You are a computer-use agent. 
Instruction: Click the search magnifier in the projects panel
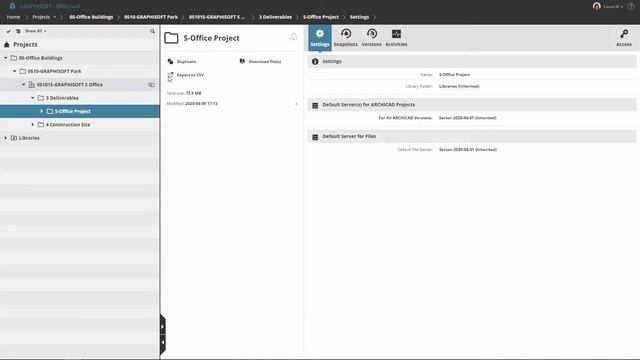(152, 31)
